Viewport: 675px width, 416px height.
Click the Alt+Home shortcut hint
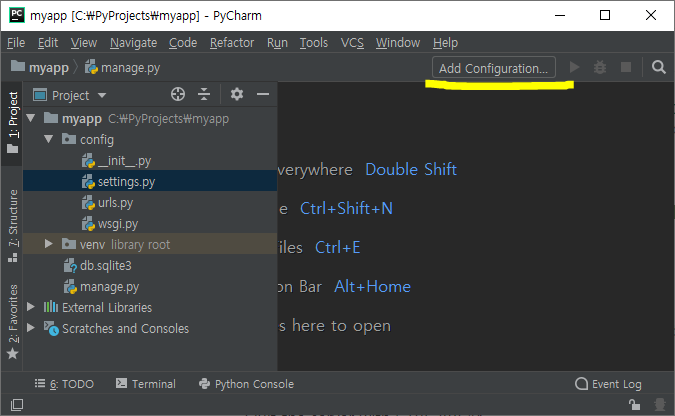click(372, 287)
